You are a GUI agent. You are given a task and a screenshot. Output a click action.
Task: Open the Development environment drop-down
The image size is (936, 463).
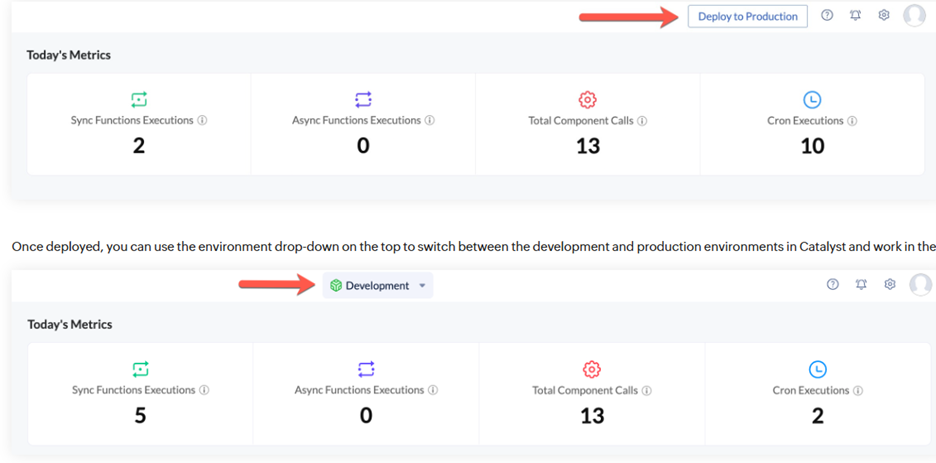[377, 286]
